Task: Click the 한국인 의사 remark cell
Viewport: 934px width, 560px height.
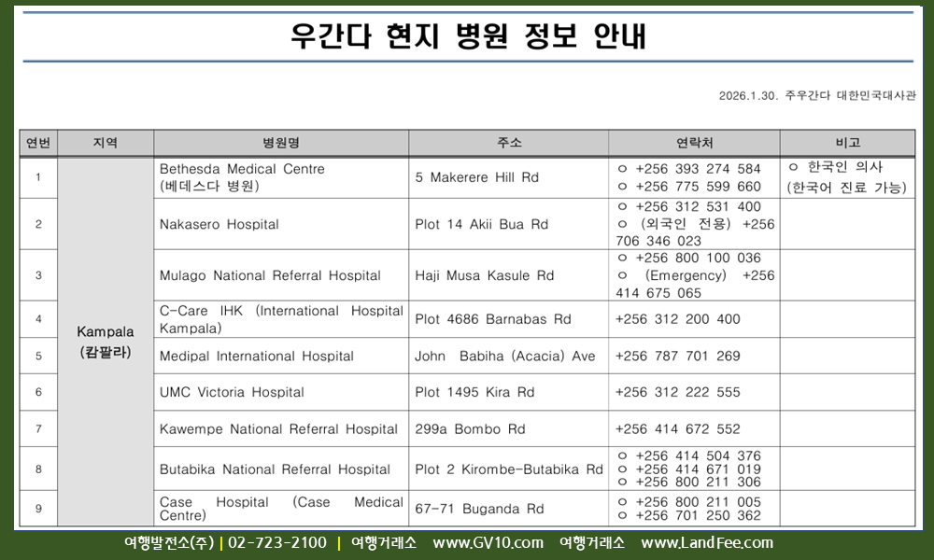Action: point(847,177)
